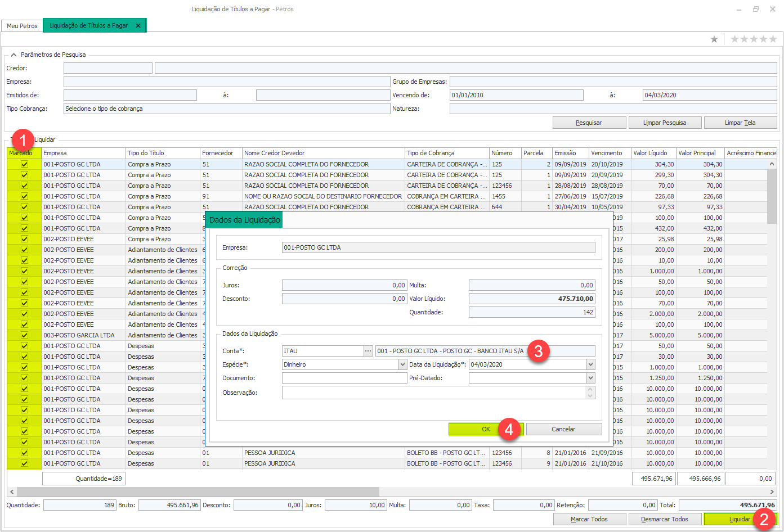784x532 pixels.
Task: Click the Valor Líquido value 475.710,00
Action: coord(532,299)
